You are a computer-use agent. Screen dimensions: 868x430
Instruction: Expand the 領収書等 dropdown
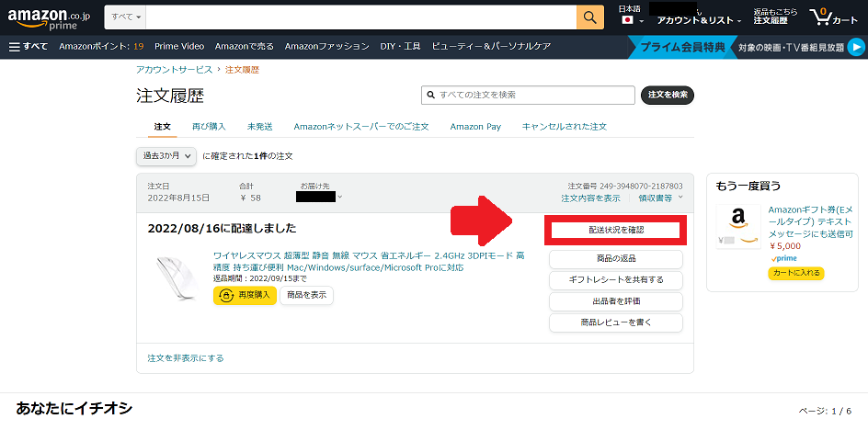660,198
